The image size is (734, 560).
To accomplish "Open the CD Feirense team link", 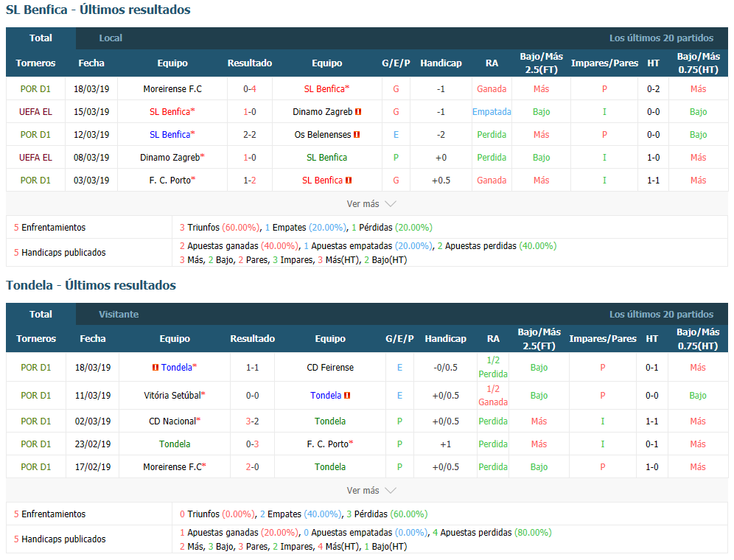I will point(330,368).
